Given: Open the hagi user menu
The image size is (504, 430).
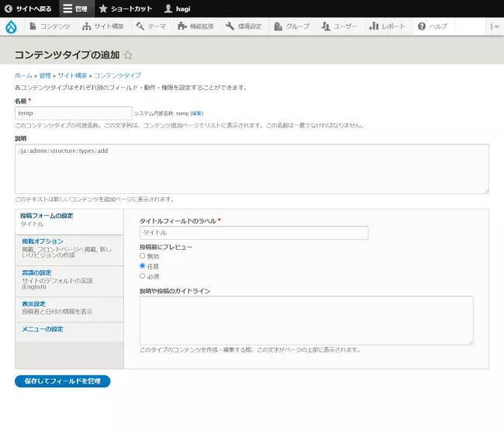Looking at the screenshot, I should pyautogui.click(x=177, y=9).
